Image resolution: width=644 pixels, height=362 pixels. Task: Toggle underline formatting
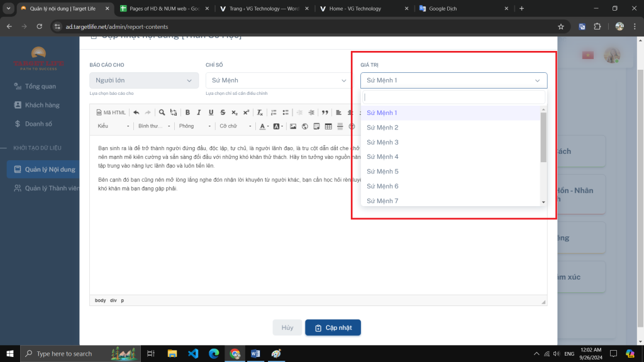[211, 112]
